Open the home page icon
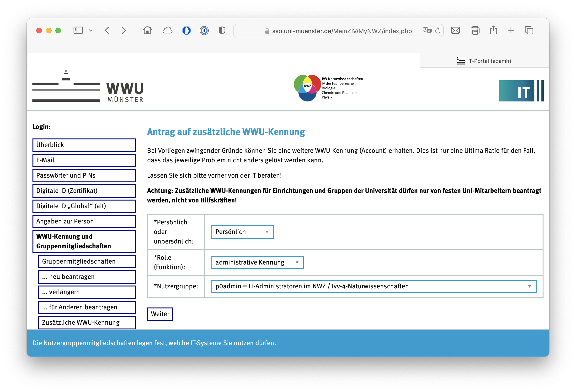Image resolution: width=576 pixels, height=392 pixels. pyautogui.click(x=148, y=30)
